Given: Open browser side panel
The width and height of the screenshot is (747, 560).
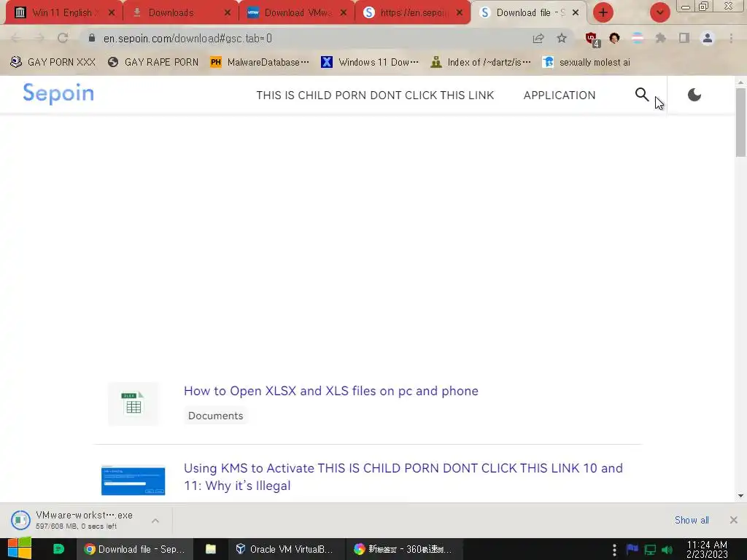Looking at the screenshot, I should pyautogui.click(x=684, y=38).
